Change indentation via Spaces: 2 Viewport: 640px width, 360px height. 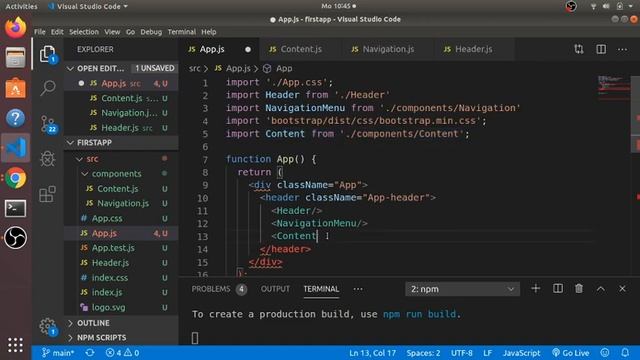423,353
